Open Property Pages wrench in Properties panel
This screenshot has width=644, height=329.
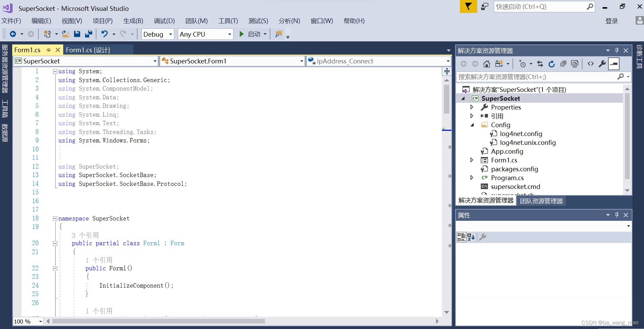click(483, 237)
